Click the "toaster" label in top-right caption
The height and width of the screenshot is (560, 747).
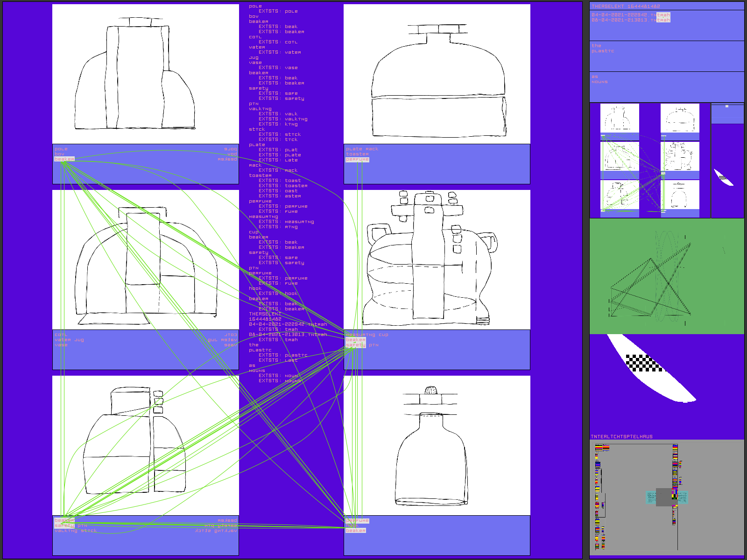pos(357,154)
